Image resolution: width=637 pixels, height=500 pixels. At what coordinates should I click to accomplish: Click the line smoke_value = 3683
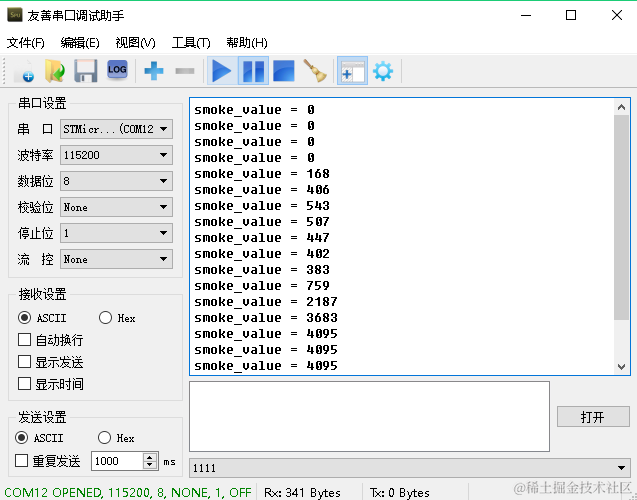266,318
